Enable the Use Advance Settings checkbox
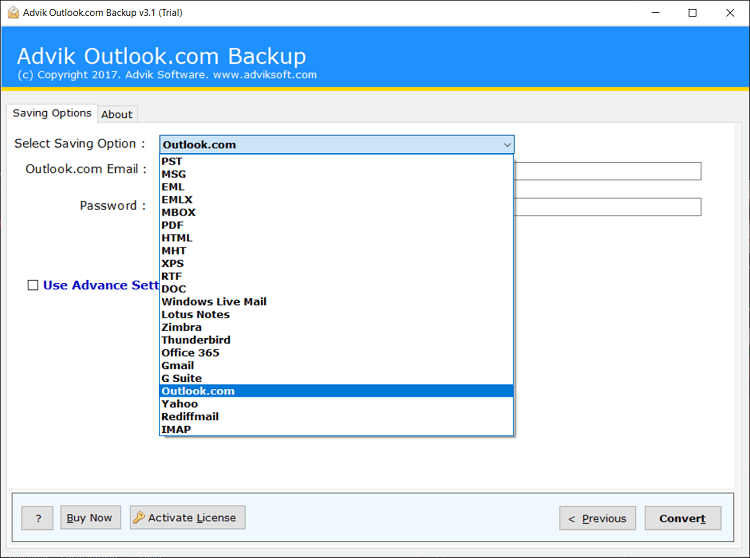Image resolution: width=750 pixels, height=558 pixels. point(33,285)
